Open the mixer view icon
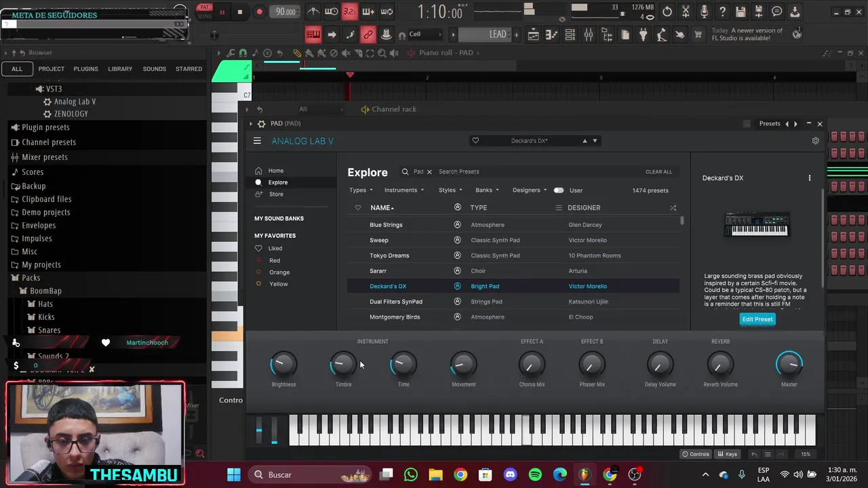The width and height of the screenshot is (868, 488). tap(588, 35)
